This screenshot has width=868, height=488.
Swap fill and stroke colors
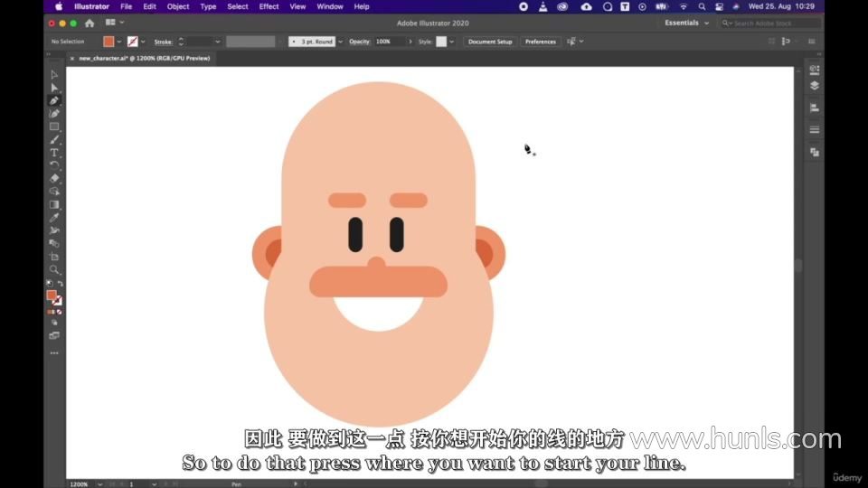pos(60,283)
